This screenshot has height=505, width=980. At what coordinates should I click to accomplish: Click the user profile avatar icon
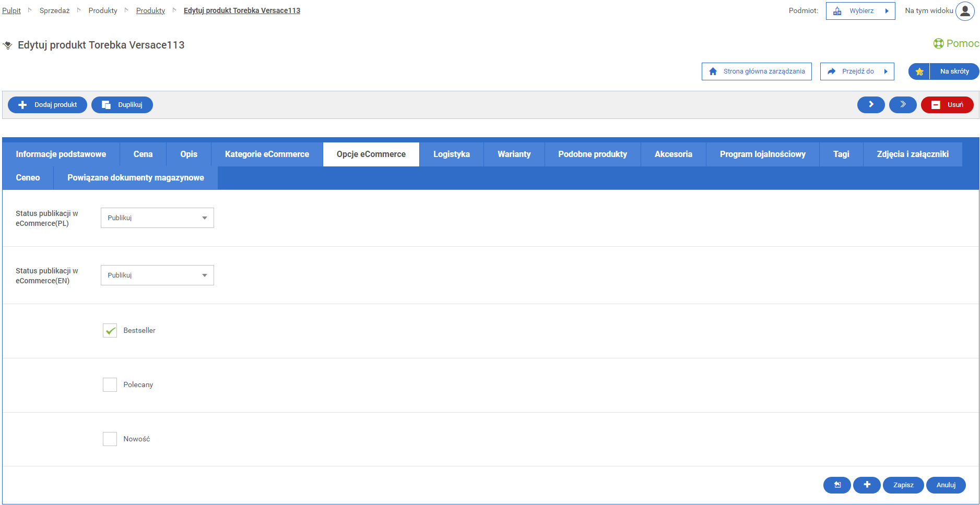coord(965,11)
